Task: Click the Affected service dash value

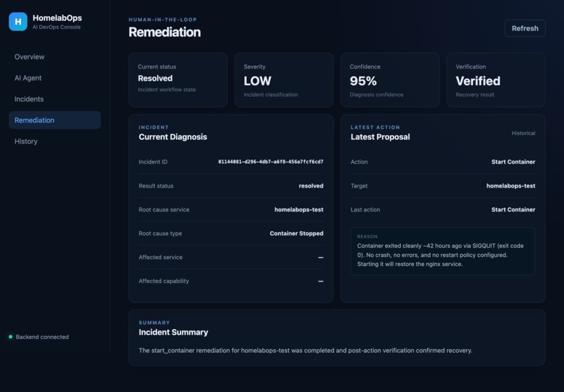Action: pos(320,258)
